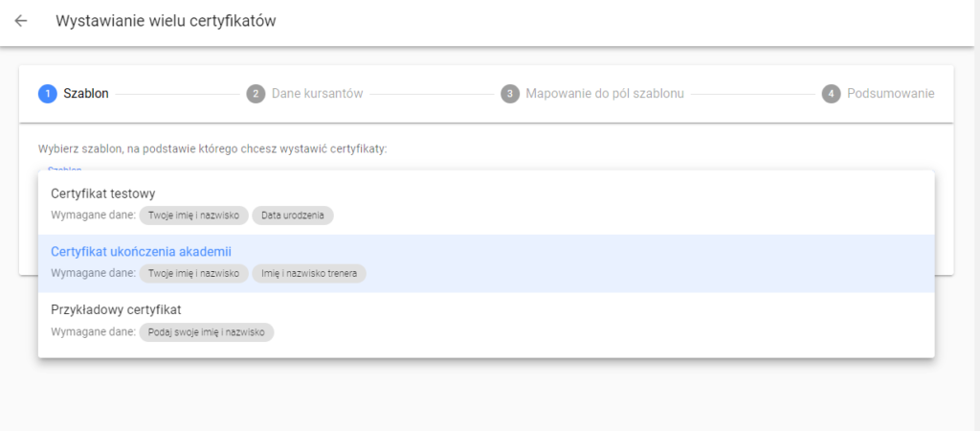980x431 pixels.
Task: Click the Data urodzenia chip
Action: click(293, 215)
